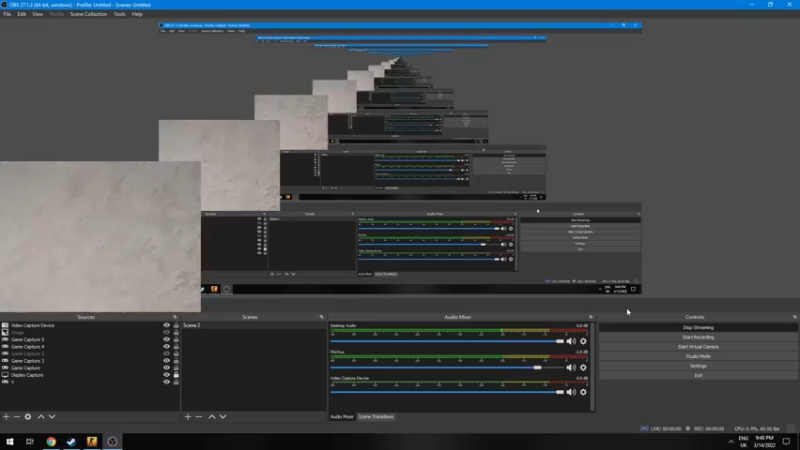This screenshot has height=450, width=800.
Task: Click OBS Studio icon on the taskbar
Action: click(x=112, y=441)
